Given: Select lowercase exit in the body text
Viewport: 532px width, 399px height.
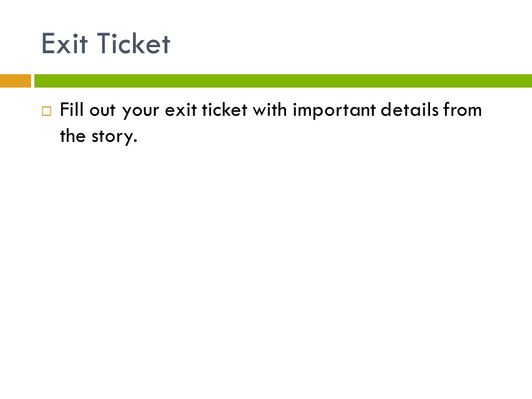Looking at the screenshot, I should 180,110.
